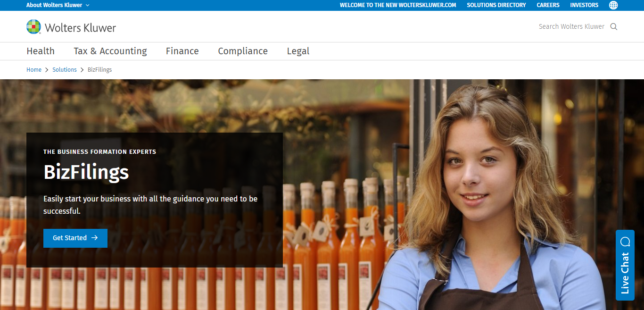Click the "Easily start your business" description

click(x=150, y=205)
